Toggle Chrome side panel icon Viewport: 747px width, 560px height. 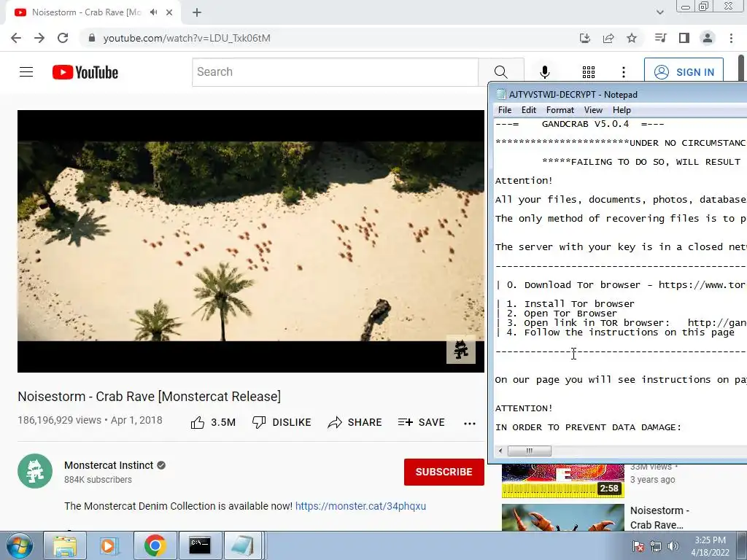coord(684,38)
